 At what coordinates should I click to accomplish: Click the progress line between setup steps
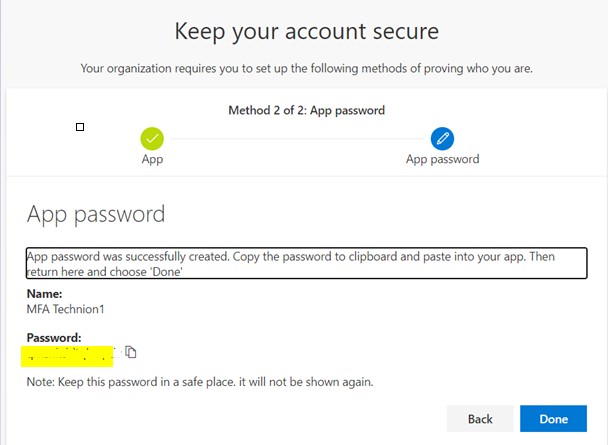point(297,138)
